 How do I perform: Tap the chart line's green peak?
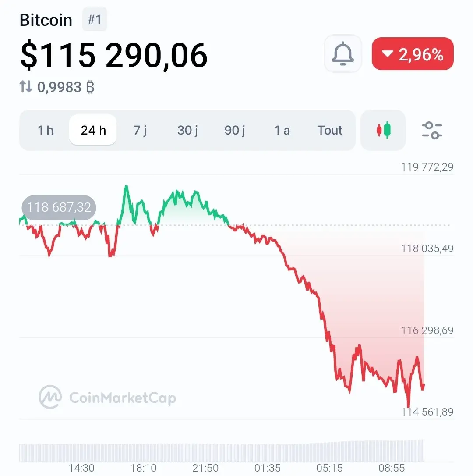[x=126, y=186]
